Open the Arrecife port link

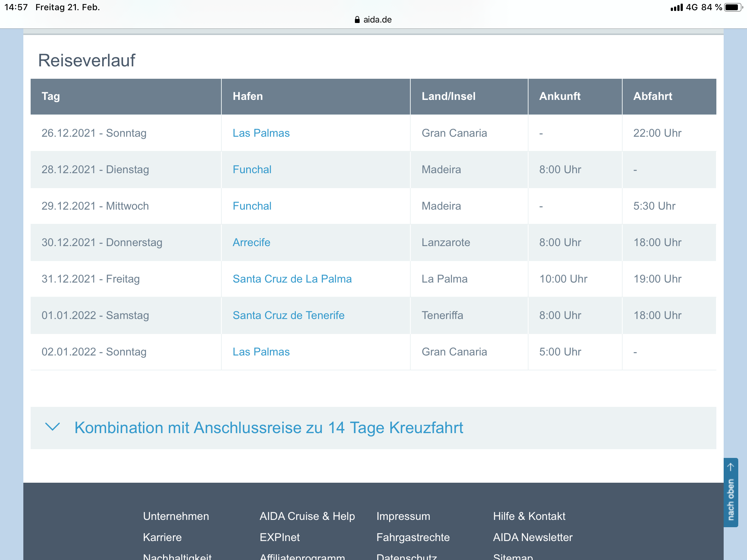pos(251,242)
